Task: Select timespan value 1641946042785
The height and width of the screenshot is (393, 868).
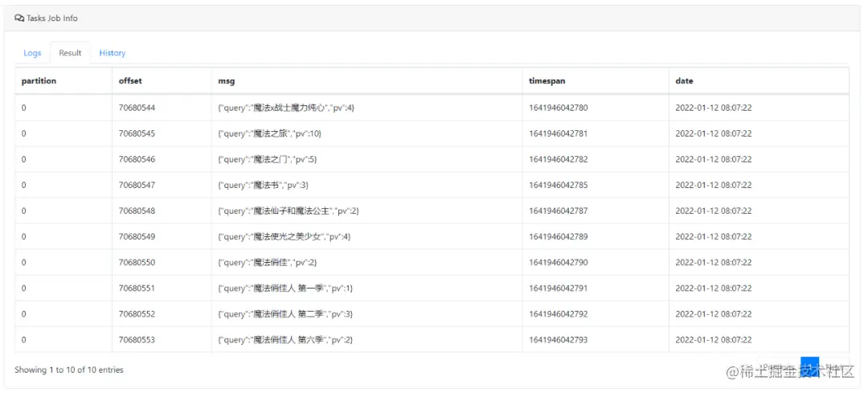Action: [x=559, y=185]
